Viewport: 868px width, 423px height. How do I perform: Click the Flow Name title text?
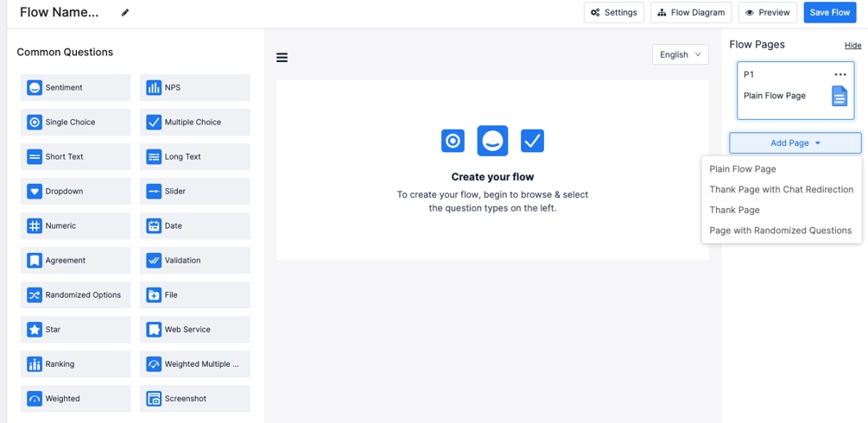(60, 13)
